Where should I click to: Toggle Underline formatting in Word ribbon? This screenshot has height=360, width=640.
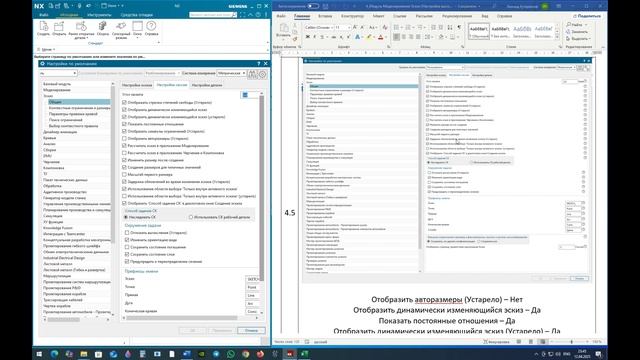(x=322, y=37)
